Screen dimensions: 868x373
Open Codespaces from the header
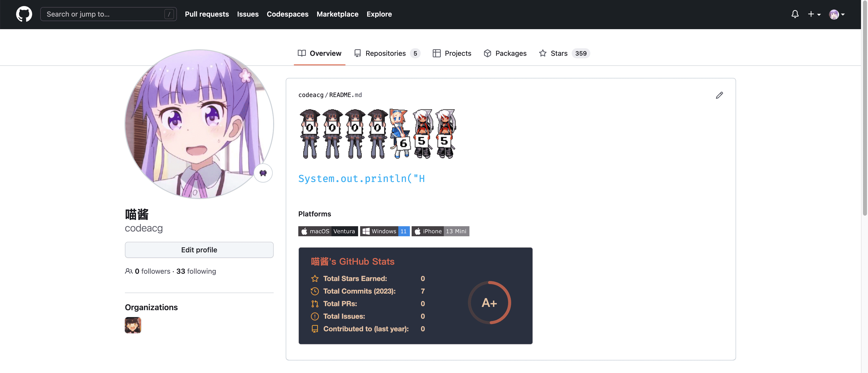(287, 14)
